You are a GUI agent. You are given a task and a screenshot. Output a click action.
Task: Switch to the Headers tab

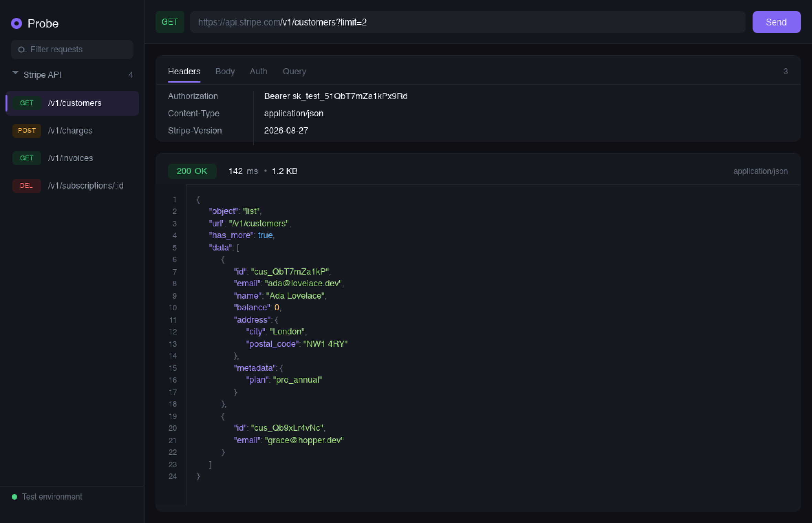(184, 71)
